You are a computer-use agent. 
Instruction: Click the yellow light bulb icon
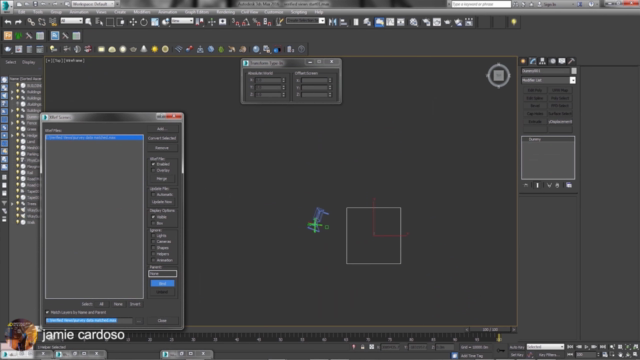click(513, 22)
